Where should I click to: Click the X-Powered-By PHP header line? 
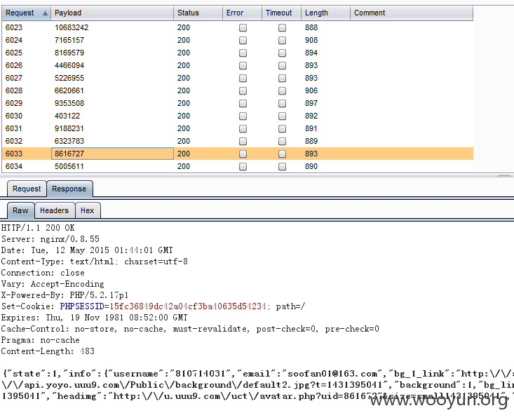(65, 295)
